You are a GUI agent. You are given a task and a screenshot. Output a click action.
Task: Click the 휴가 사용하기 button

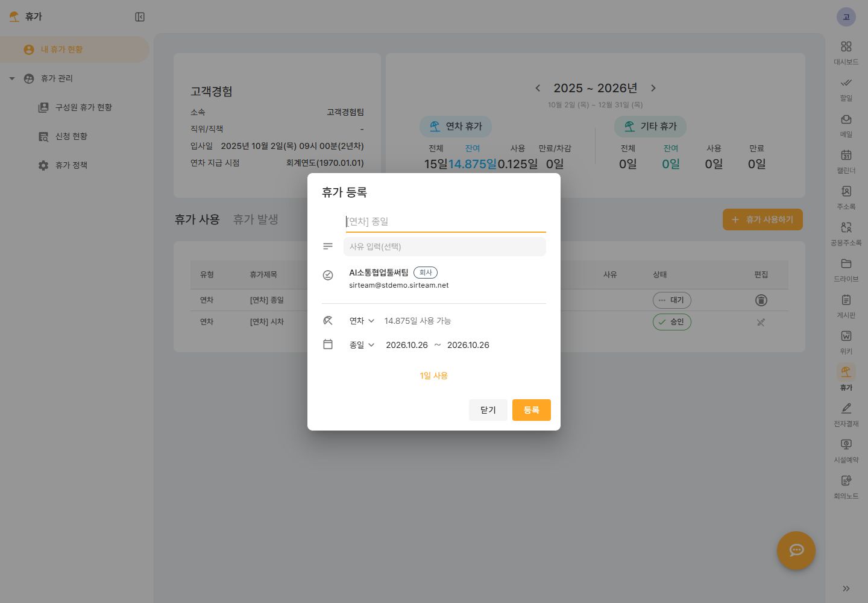click(x=763, y=219)
